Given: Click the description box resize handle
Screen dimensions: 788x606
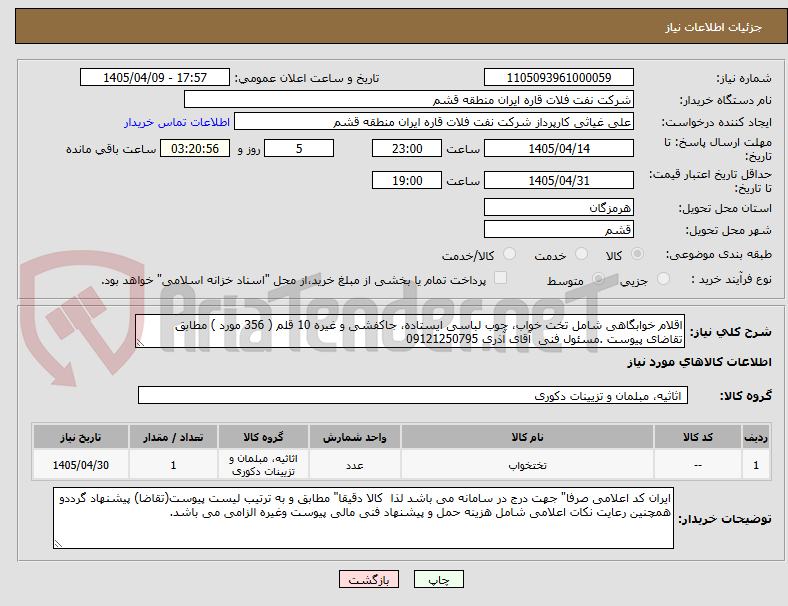Looking at the screenshot, I should tap(140, 343).
